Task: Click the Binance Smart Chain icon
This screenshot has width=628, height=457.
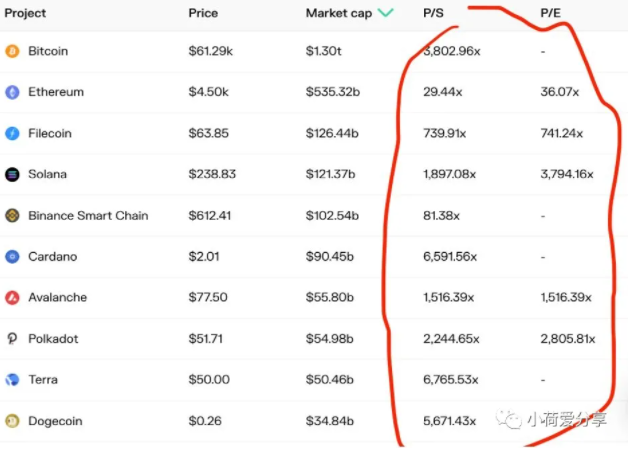Action: [12, 215]
